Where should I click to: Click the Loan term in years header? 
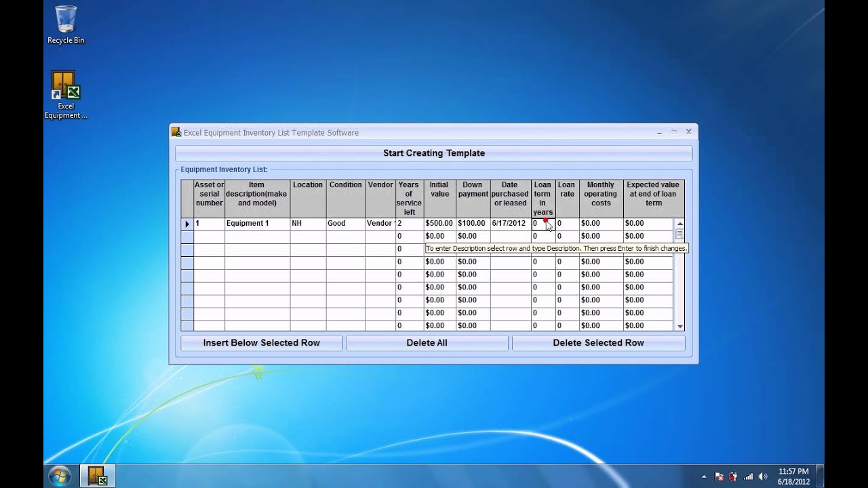pyautogui.click(x=542, y=199)
